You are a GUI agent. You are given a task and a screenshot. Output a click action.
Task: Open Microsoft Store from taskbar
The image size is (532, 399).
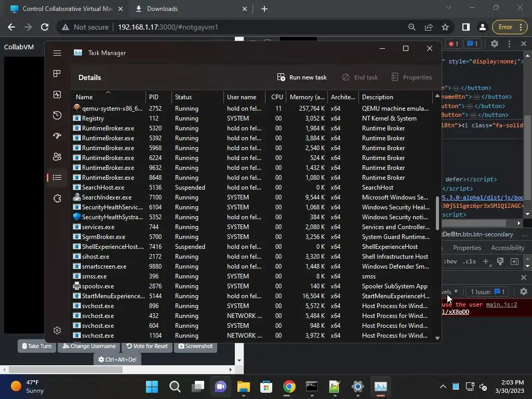pyautogui.click(x=266, y=387)
